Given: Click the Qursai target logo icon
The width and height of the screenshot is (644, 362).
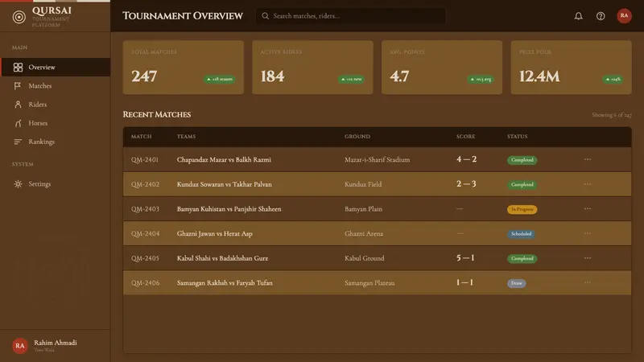Looking at the screenshot, I should [x=19, y=17].
